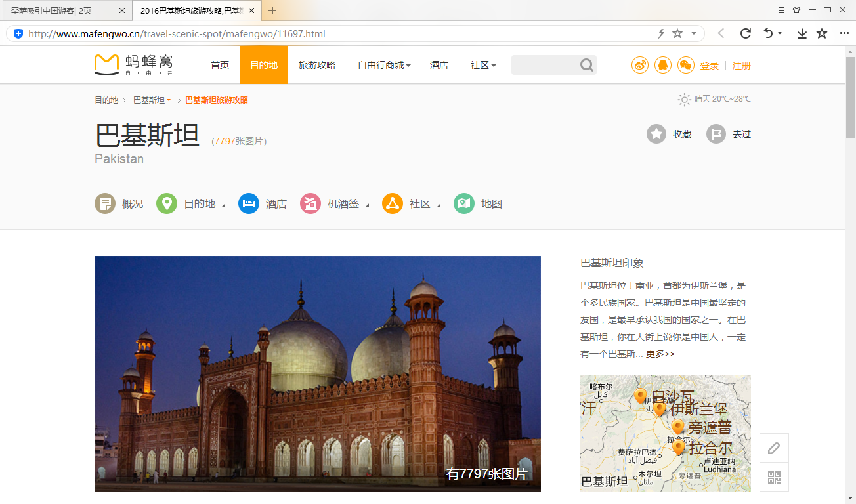Image resolution: width=856 pixels, height=504 pixels.
Task: Select 目的地 in top navigation
Action: coord(264,65)
